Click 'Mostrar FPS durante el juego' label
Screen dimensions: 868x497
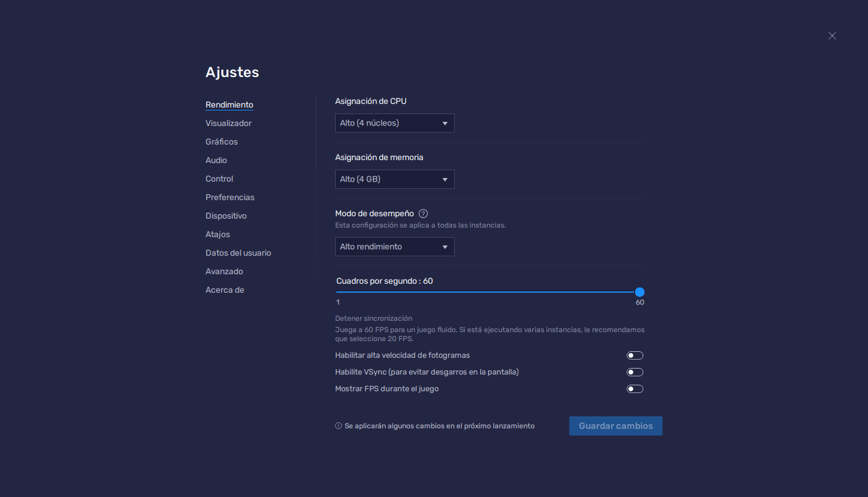click(387, 389)
